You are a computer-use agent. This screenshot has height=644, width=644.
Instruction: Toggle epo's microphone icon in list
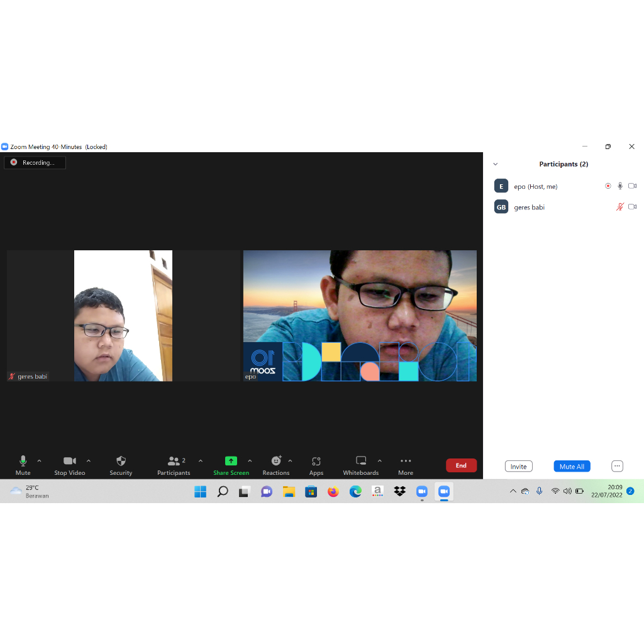click(620, 186)
